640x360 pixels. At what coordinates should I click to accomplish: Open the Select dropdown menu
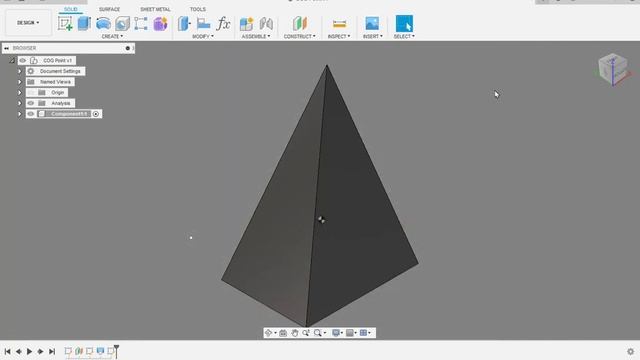[404, 36]
